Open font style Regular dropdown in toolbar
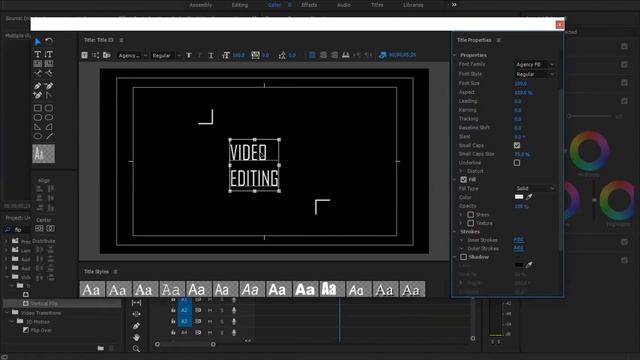640x360 pixels. (x=166, y=55)
